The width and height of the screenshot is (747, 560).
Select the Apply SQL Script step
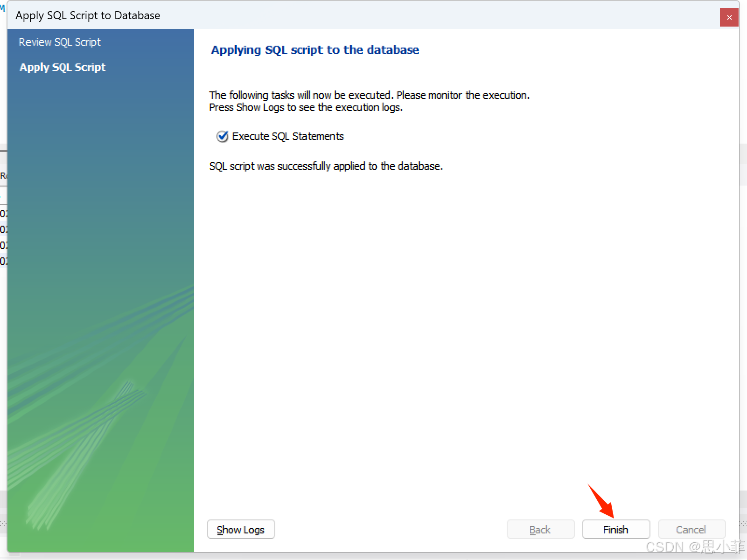tap(63, 67)
